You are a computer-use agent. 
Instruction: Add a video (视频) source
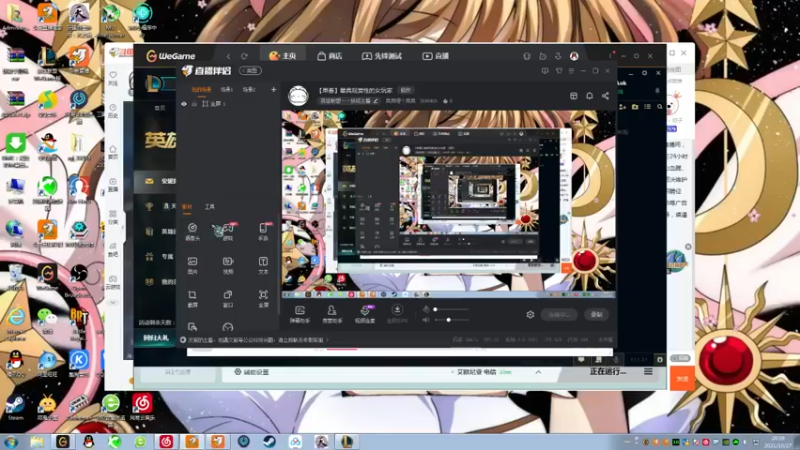(228, 265)
